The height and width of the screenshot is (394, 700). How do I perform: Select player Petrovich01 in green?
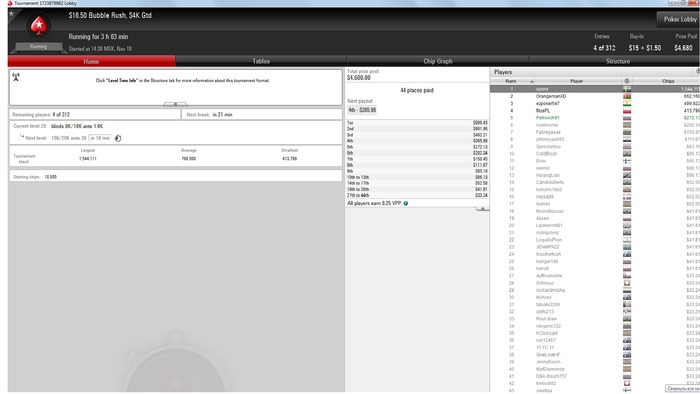[x=595, y=118]
